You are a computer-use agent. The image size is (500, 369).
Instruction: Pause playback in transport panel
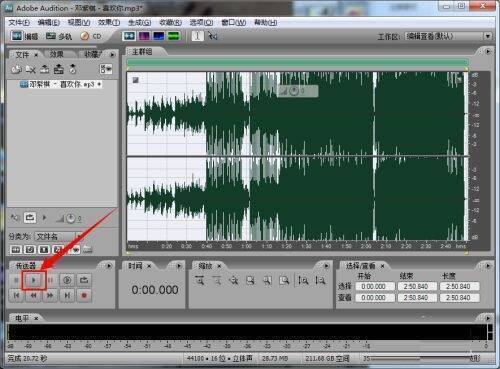point(50,280)
